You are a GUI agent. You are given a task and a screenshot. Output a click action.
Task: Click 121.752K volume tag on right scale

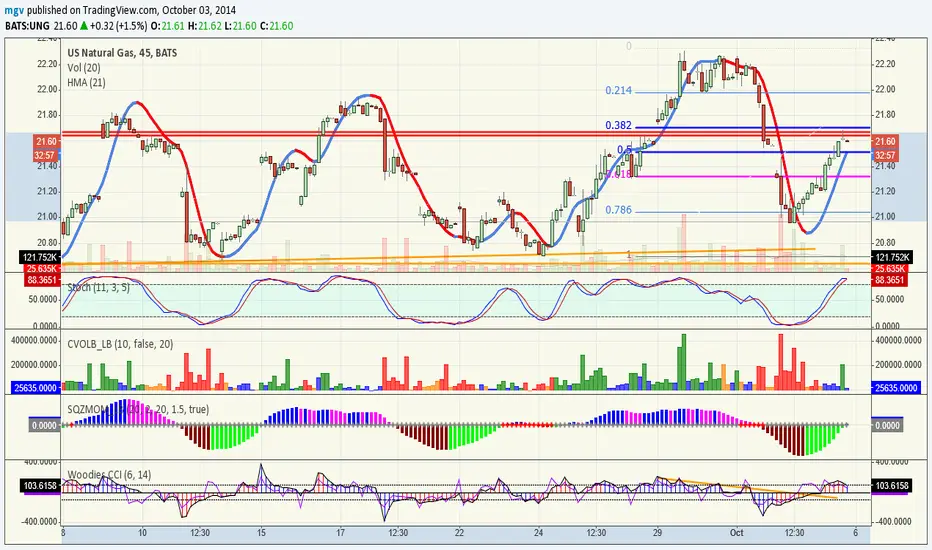(x=891, y=257)
